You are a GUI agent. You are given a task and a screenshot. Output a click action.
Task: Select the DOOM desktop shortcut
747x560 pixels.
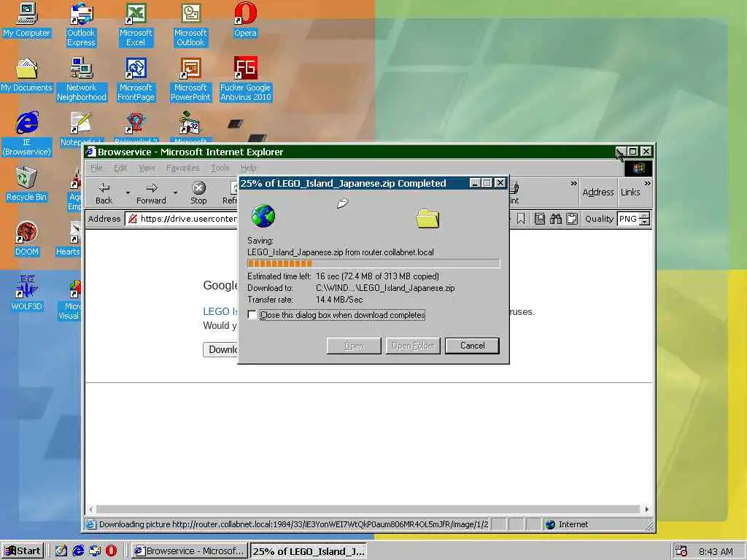click(x=26, y=239)
